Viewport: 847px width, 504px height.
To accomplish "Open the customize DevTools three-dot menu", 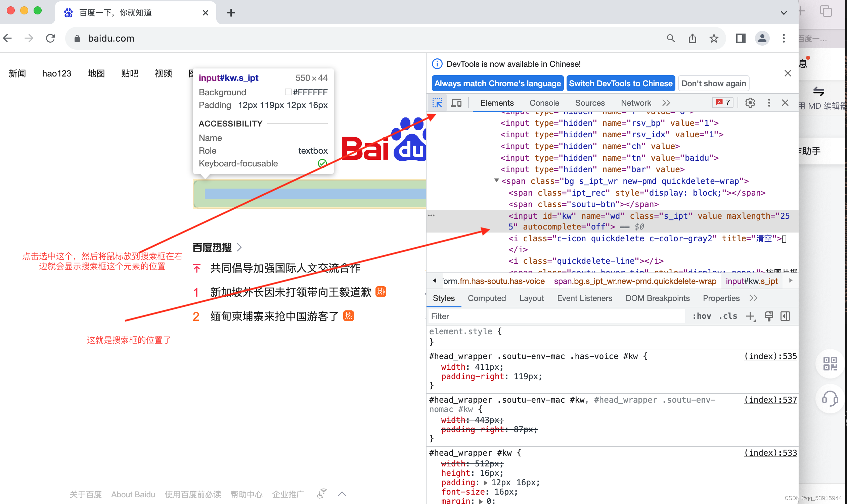I will pyautogui.click(x=769, y=103).
